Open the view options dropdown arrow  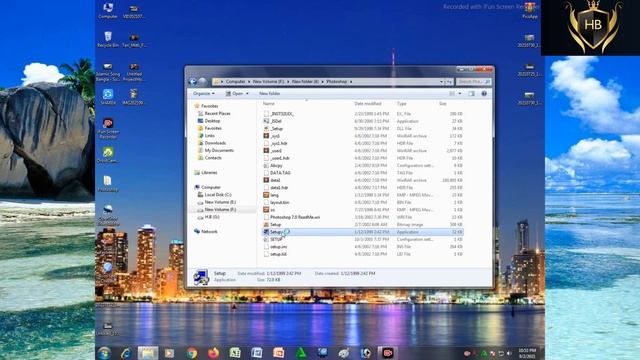(x=460, y=93)
